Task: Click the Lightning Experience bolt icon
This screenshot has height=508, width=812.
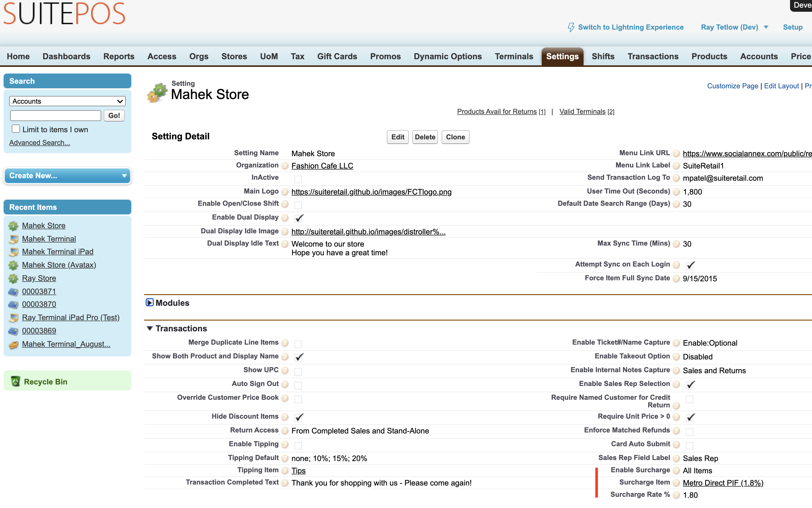Action: pyautogui.click(x=571, y=27)
